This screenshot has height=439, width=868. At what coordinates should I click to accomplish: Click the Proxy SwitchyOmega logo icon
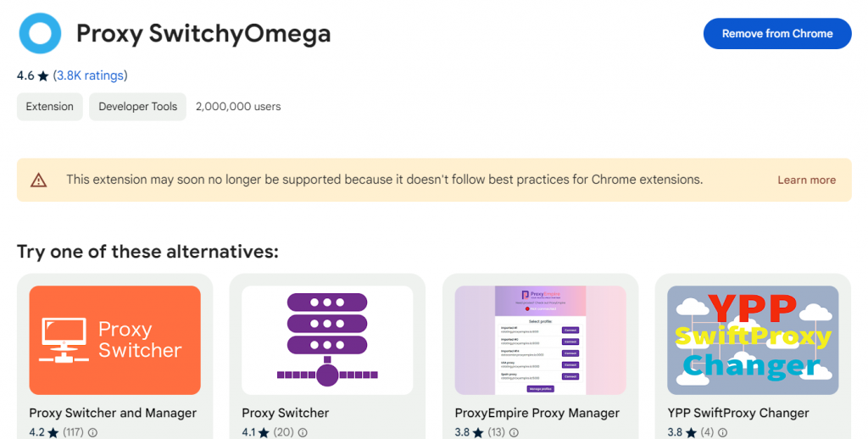coord(40,34)
